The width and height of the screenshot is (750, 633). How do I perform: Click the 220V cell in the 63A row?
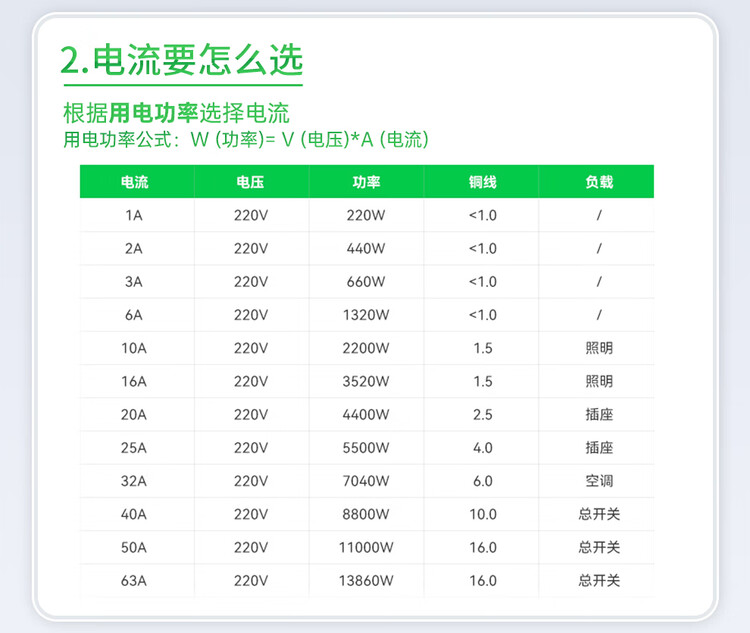pos(251,580)
